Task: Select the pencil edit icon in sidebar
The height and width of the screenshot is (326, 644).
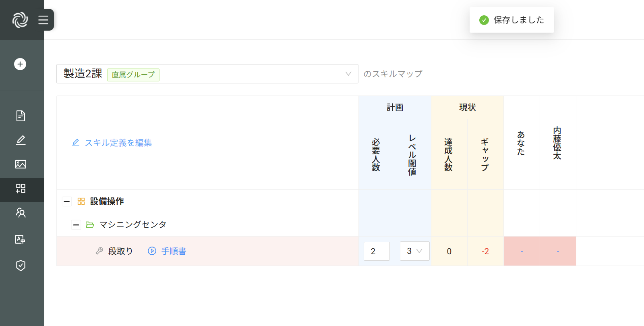Action: [x=21, y=140]
